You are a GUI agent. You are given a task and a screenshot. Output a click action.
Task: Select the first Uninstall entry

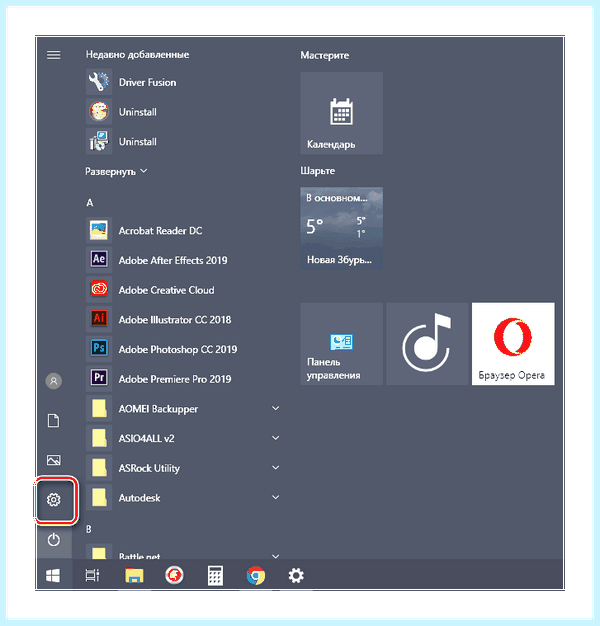(183, 112)
